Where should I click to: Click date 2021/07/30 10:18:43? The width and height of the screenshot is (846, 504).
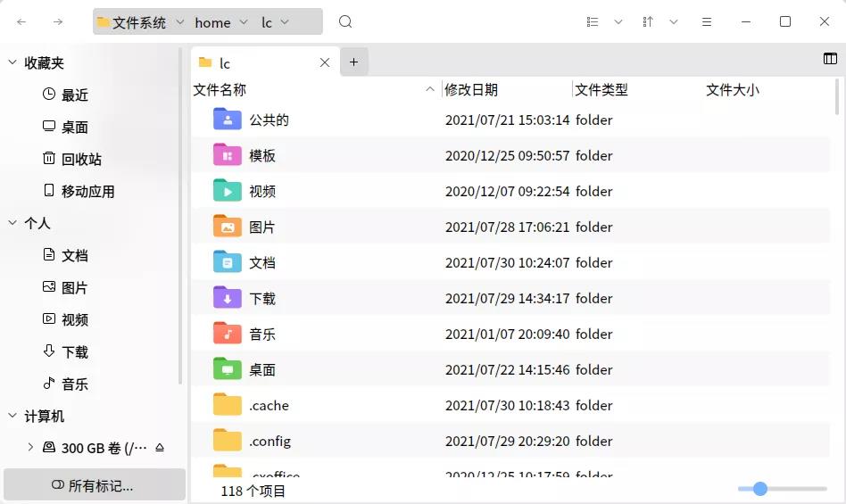(x=507, y=405)
